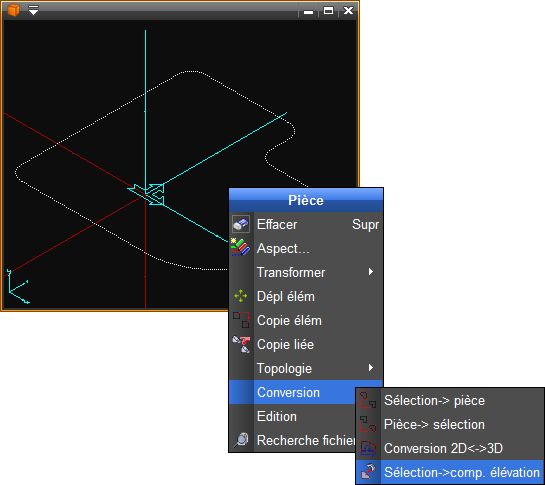The width and height of the screenshot is (545, 485).
Task: Click the orange cube icon in title bar
Action: tap(13, 10)
